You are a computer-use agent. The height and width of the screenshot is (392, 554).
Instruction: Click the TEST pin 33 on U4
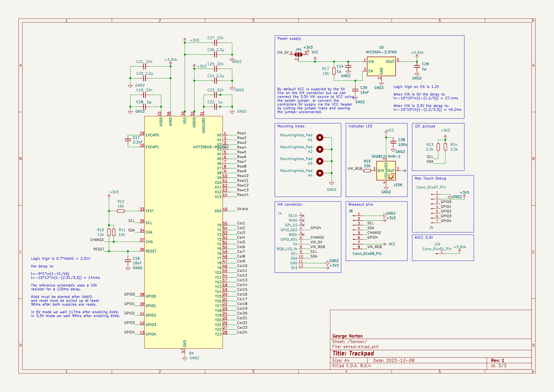click(x=142, y=210)
